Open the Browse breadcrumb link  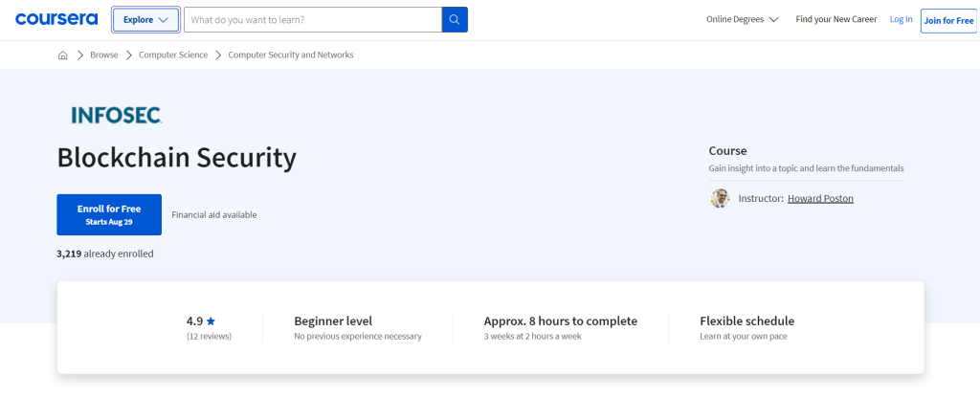click(103, 55)
